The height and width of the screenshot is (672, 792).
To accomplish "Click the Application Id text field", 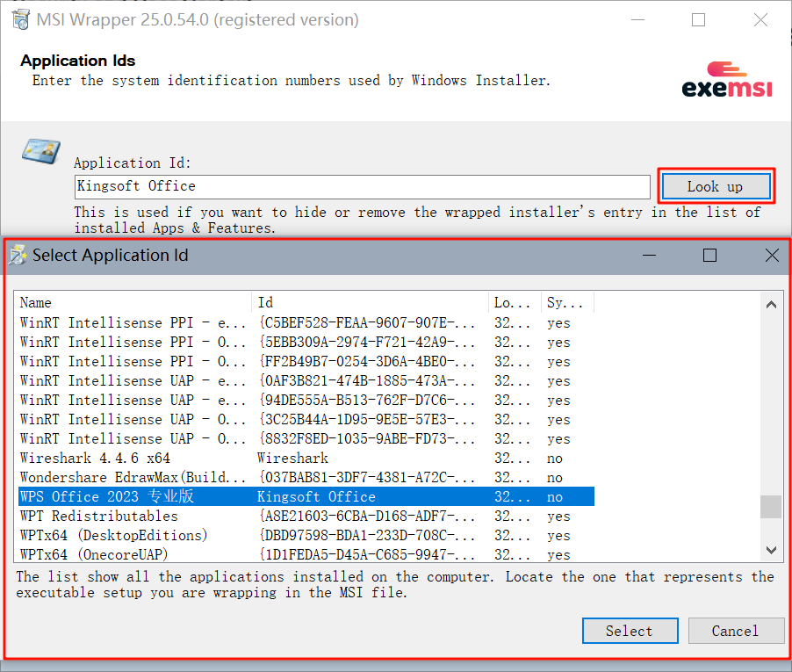I will point(362,186).
